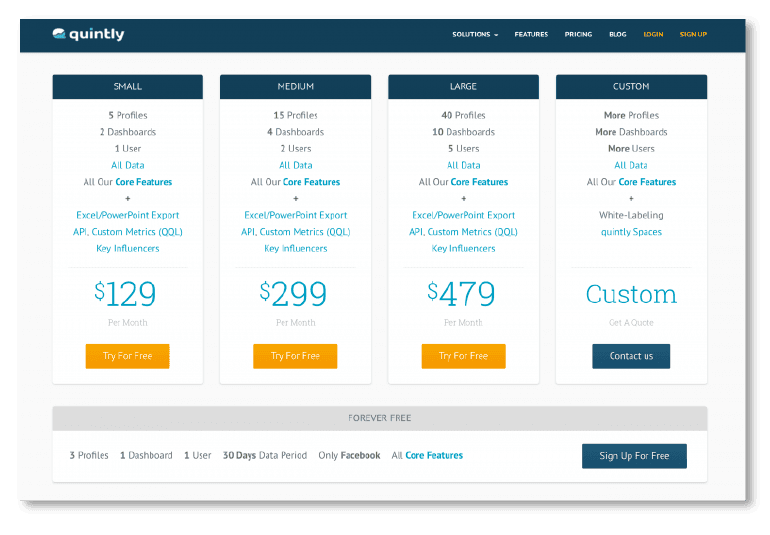This screenshot has width=770, height=535.
Task: Click the Sign Up For Free button
Action: coord(634,456)
